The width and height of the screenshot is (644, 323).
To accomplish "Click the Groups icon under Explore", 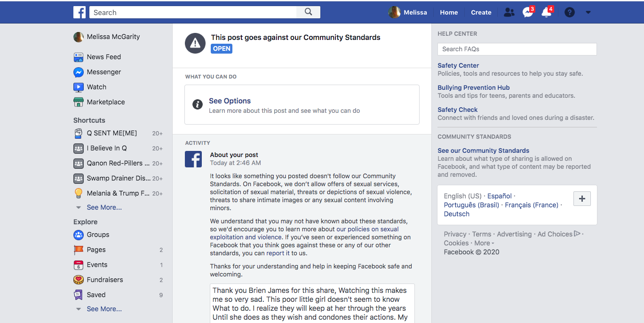I will [79, 235].
